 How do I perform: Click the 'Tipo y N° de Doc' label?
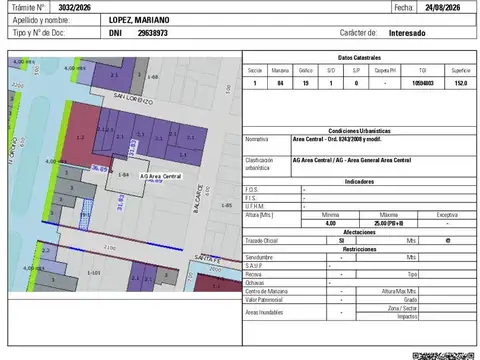coord(39,33)
